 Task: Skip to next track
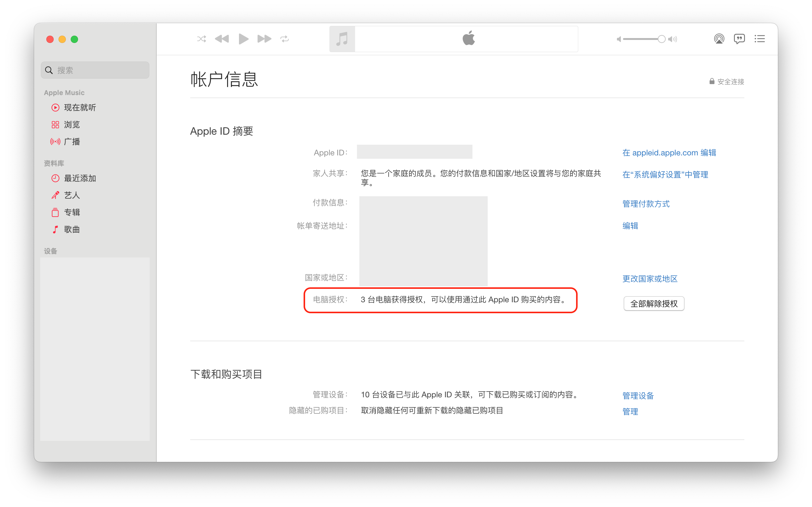pyautogui.click(x=264, y=39)
